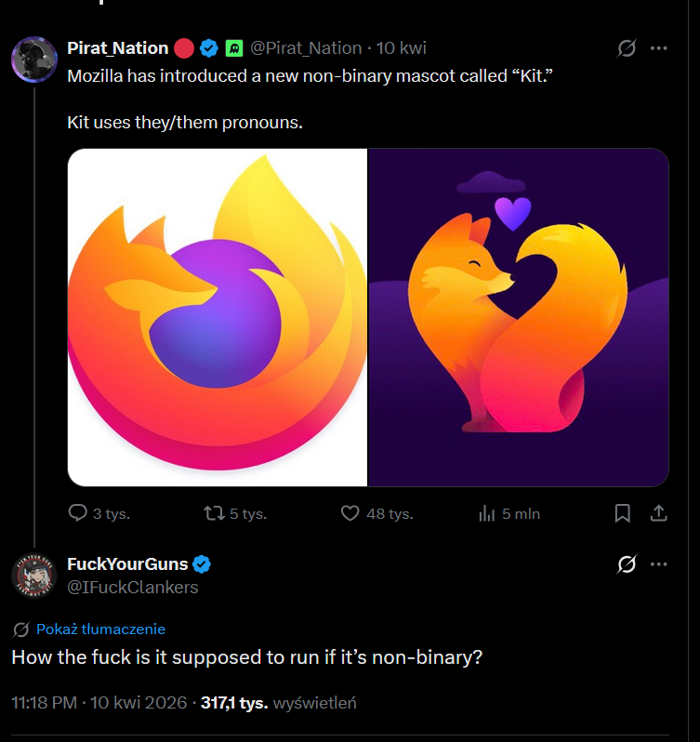Open the @IFuckClankers handle link

[132, 588]
